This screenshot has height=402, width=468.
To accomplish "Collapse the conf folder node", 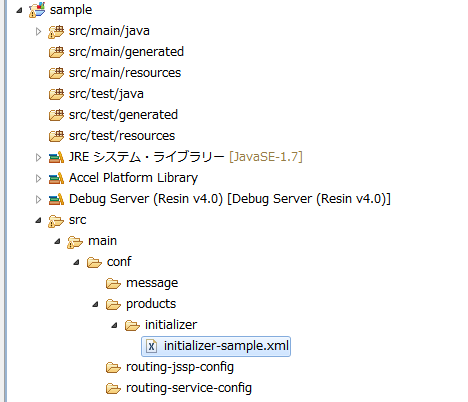I will [x=76, y=262].
